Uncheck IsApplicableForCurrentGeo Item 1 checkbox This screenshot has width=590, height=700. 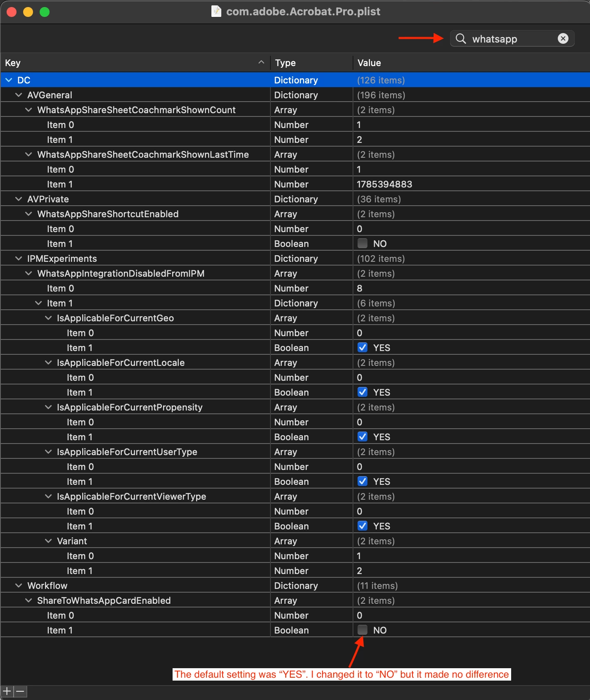click(363, 348)
